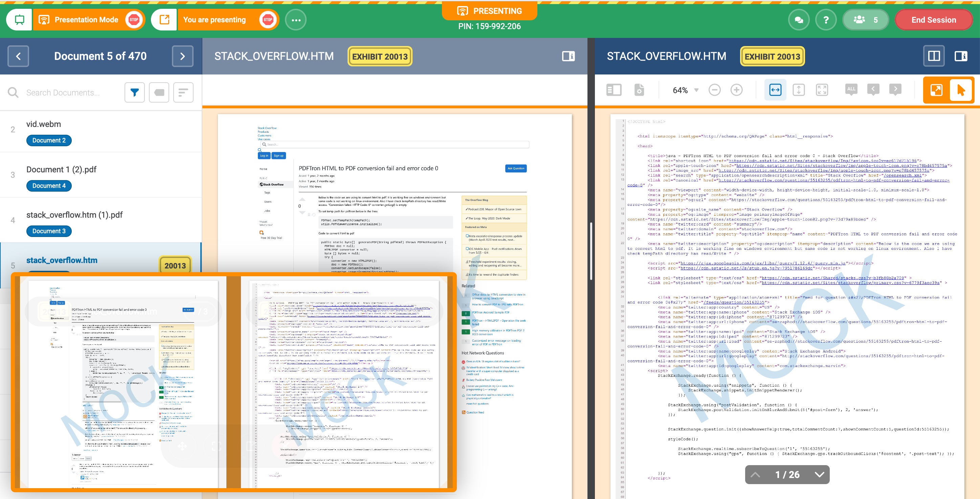Open the /opensearch.xml link in source view
980x499 pixels.
click(x=902, y=175)
